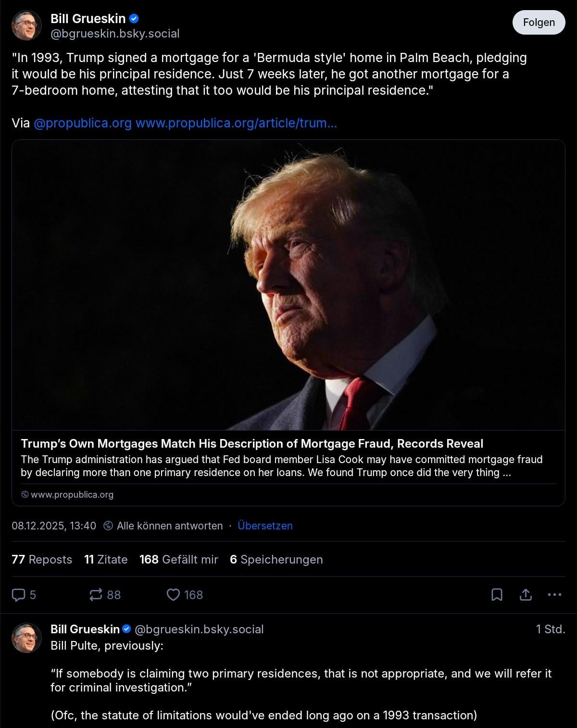Open the www.propublica.org/article link
Viewport: 577px width, 728px height.
pos(236,123)
